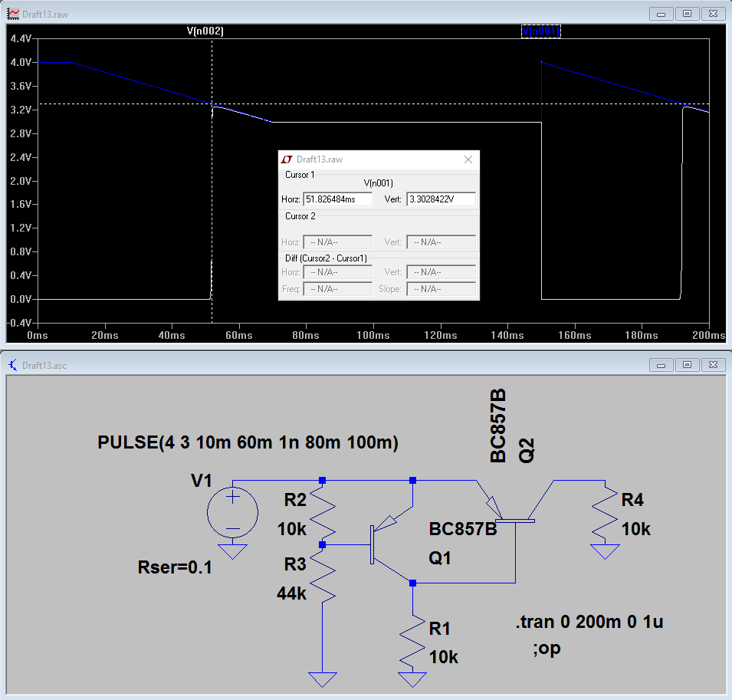The height and width of the screenshot is (700, 732).
Task: Select resistor R2 symbol
Action: [323, 512]
